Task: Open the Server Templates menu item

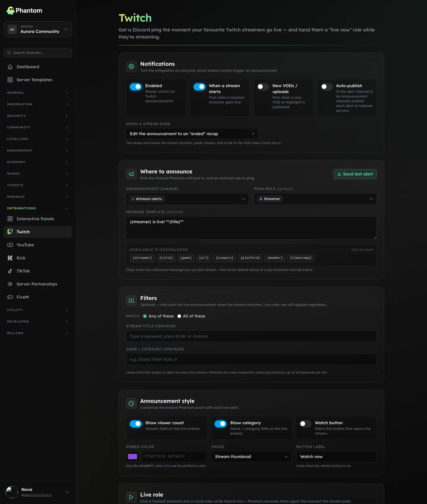Action: [38, 80]
